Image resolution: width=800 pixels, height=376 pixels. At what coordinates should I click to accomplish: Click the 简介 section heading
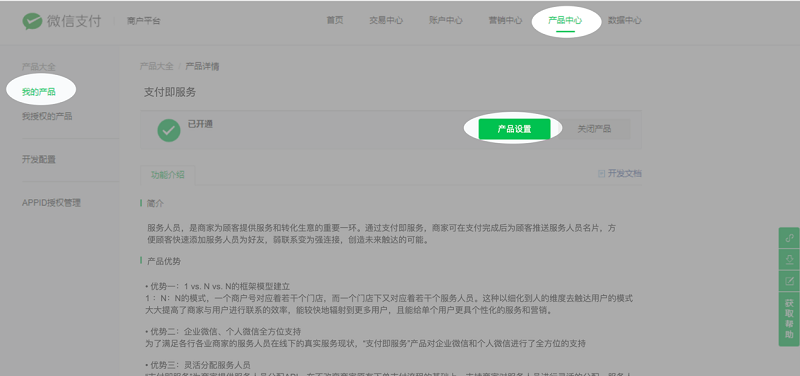155,203
